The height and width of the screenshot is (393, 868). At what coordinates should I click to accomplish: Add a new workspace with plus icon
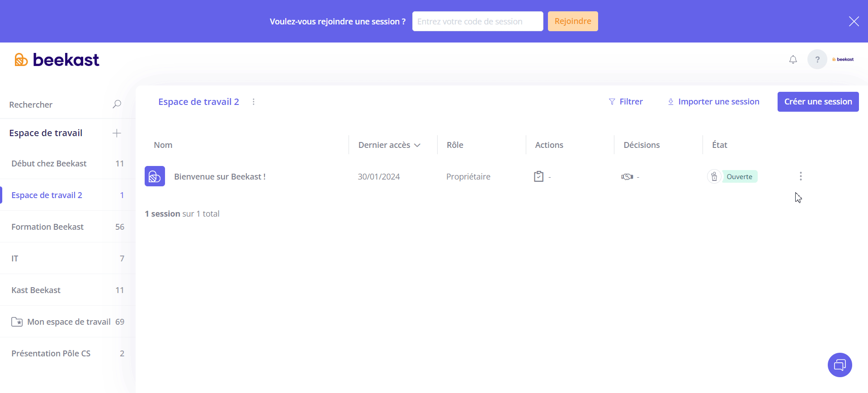[x=117, y=133]
